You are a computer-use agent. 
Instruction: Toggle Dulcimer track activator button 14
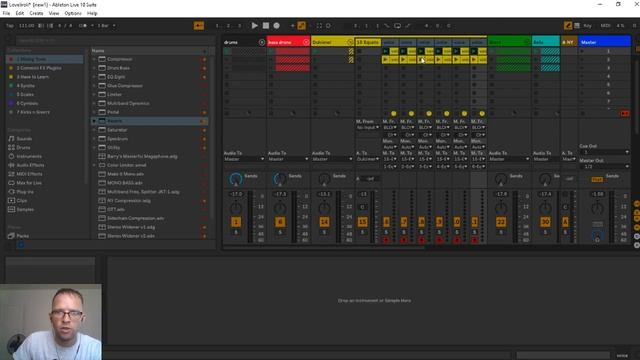324,222
